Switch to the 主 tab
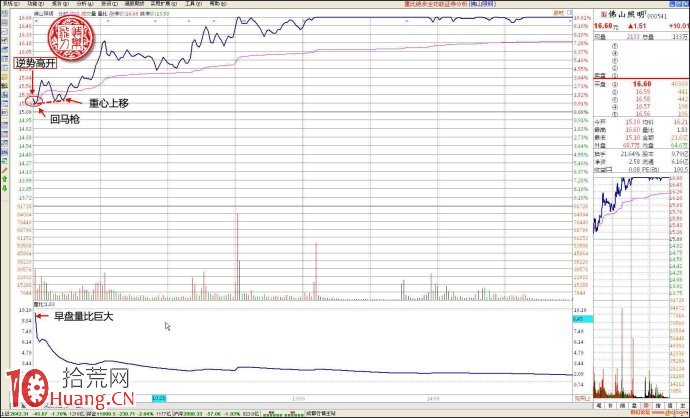Screen dimensions: 690x418 [x=682, y=406]
